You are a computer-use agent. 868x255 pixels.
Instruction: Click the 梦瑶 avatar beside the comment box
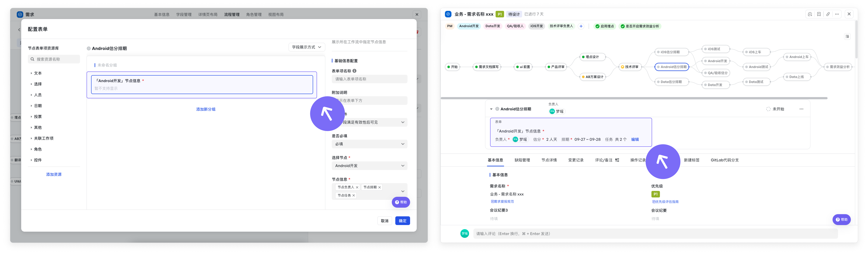click(x=465, y=233)
